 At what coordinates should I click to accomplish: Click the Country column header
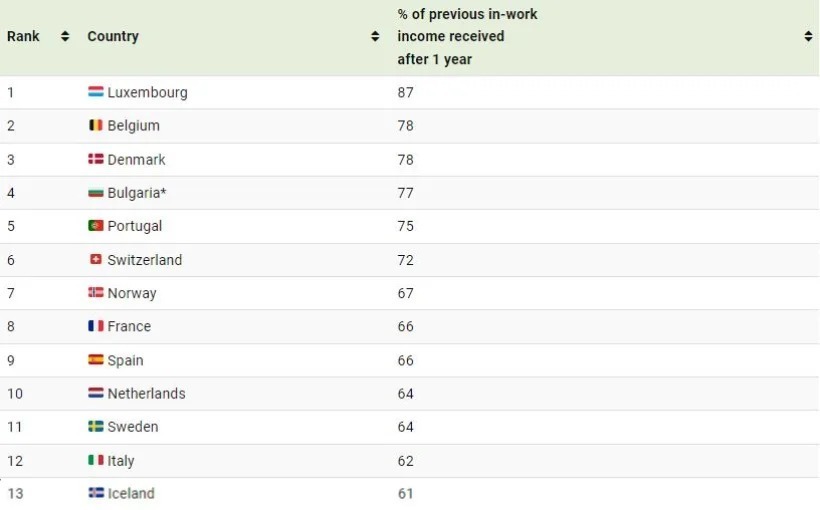pos(113,36)
